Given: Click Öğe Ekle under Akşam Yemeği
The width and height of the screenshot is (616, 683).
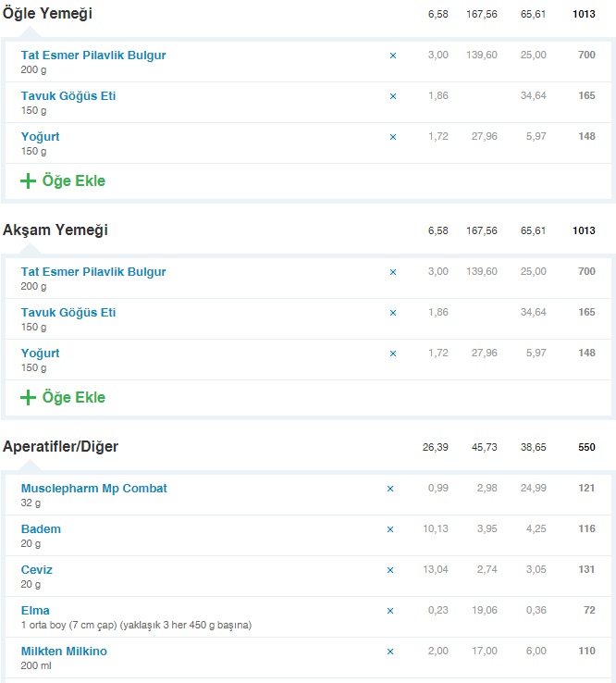Looking at the screenshot, I should [63, 398].
